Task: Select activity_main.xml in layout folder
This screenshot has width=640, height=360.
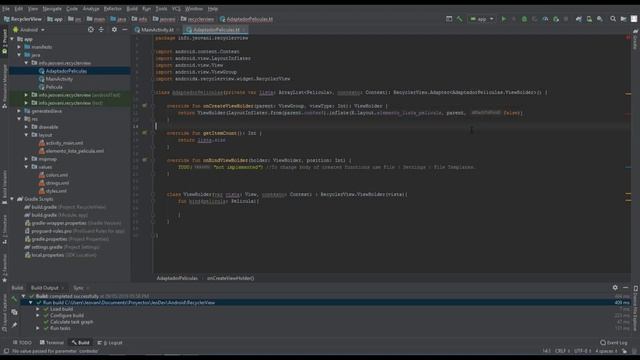Action: [x=64, y=143]
